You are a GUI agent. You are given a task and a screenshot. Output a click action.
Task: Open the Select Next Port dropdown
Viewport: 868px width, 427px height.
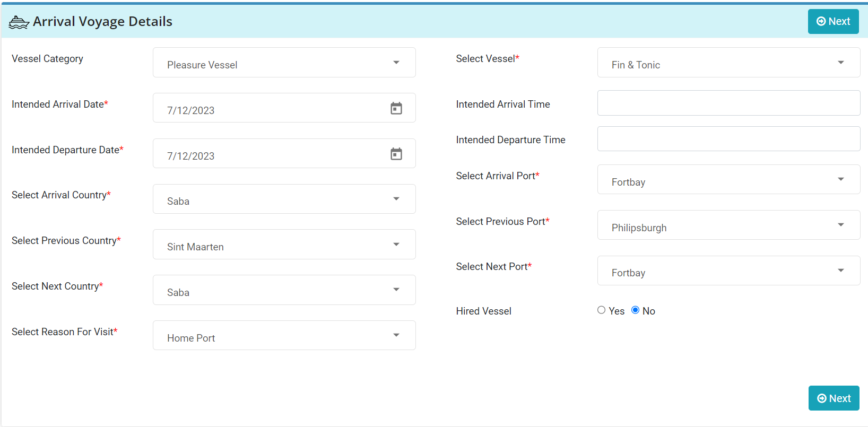click(840, 271)
